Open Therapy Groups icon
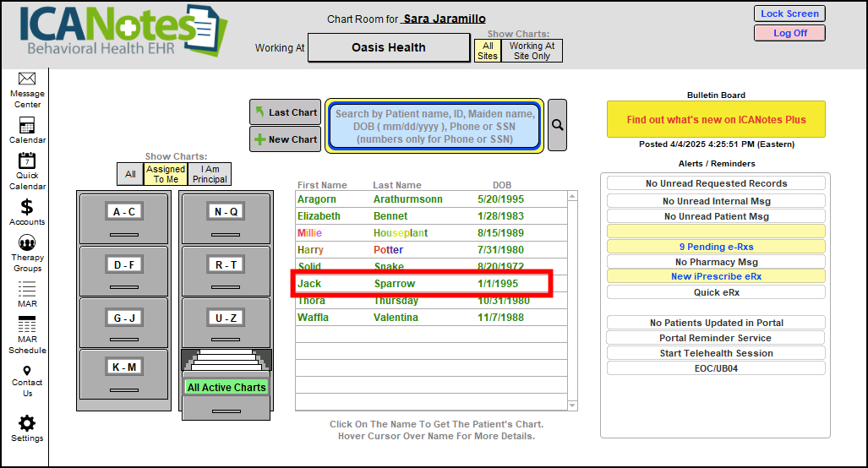 (27, 243)
